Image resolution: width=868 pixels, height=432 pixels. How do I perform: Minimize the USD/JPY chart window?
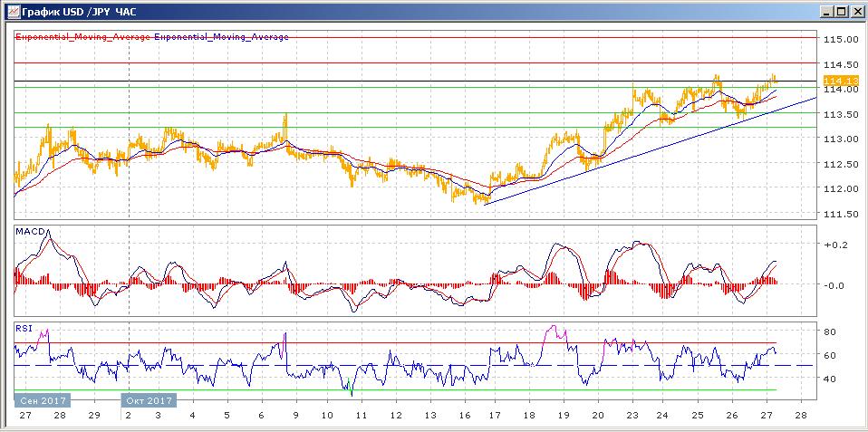point(826,11)
